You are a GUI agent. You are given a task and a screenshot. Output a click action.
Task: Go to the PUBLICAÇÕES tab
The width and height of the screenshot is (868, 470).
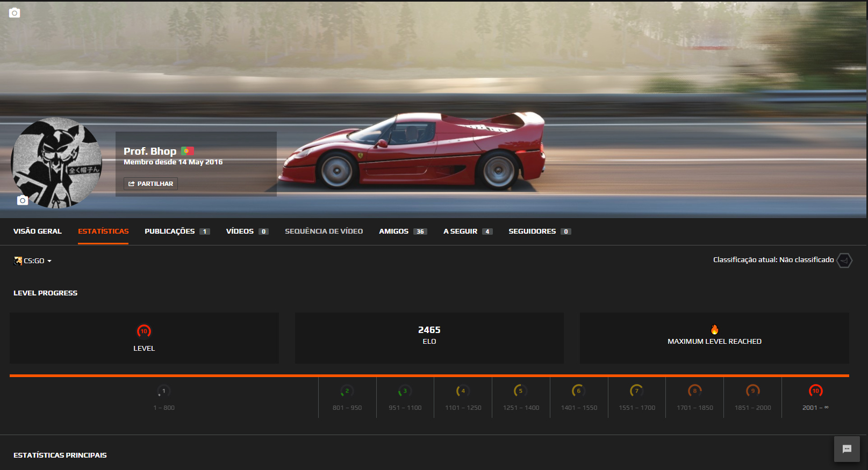(177, 232)
